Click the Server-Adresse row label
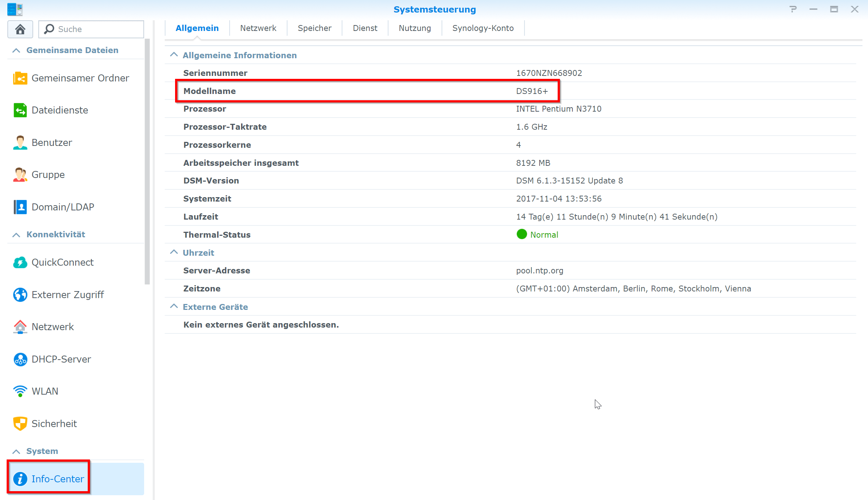 (217, 270)
